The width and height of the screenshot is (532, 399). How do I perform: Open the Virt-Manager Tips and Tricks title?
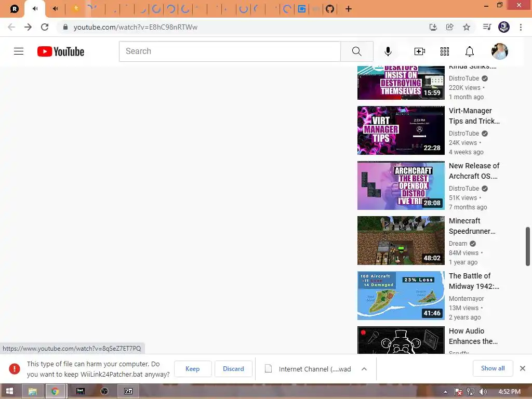[474, 116]
